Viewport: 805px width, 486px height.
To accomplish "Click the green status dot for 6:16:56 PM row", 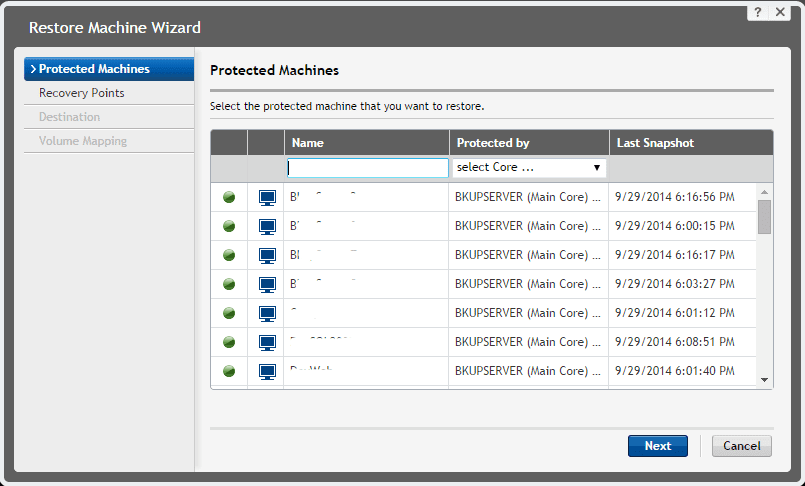I will point(229,198).
